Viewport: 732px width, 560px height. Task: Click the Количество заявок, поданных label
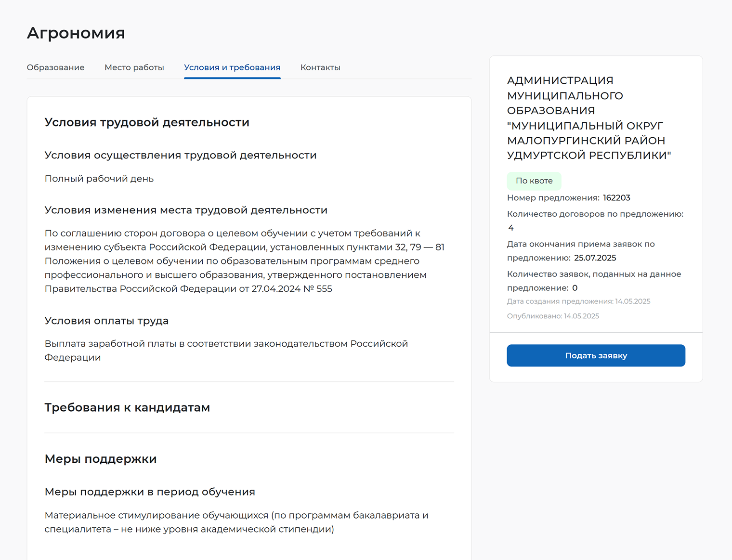coord(594,281)
